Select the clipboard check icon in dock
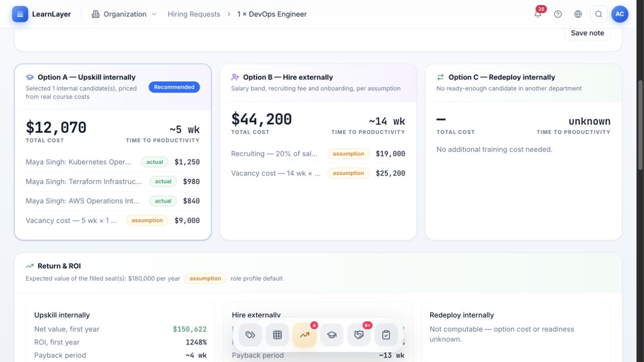The width and height of the screenshot is (644, 362). click(386, 335)
